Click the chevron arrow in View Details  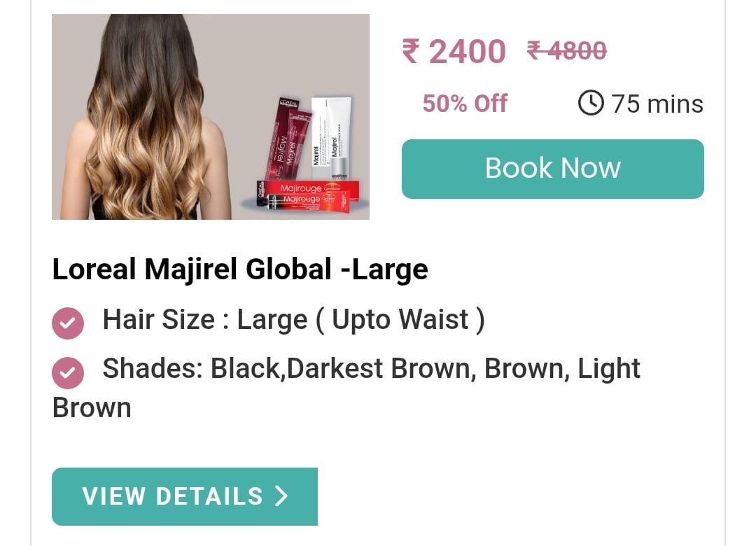(281, 496)
